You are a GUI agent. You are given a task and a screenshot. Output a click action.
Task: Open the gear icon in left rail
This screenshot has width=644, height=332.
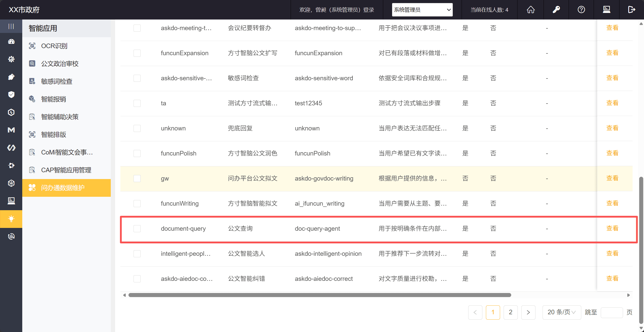(11, 59)
